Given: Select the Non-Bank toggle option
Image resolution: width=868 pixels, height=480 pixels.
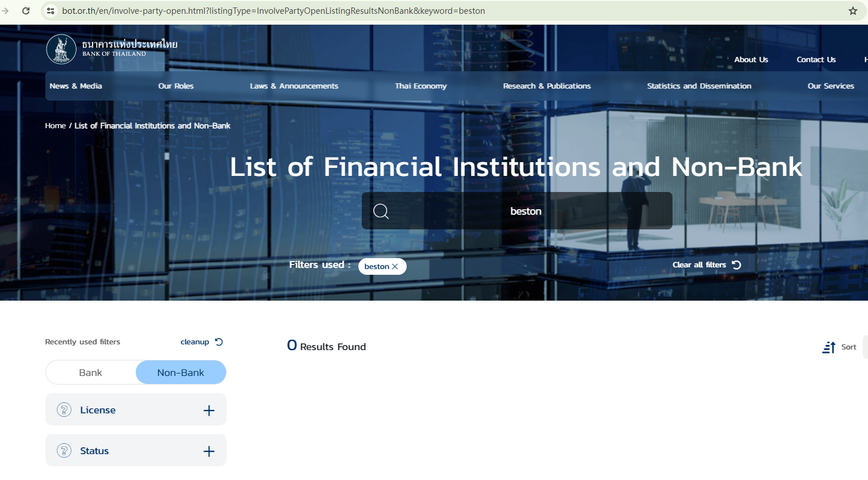Looking at the screenshot, I should tap(181, 373).
